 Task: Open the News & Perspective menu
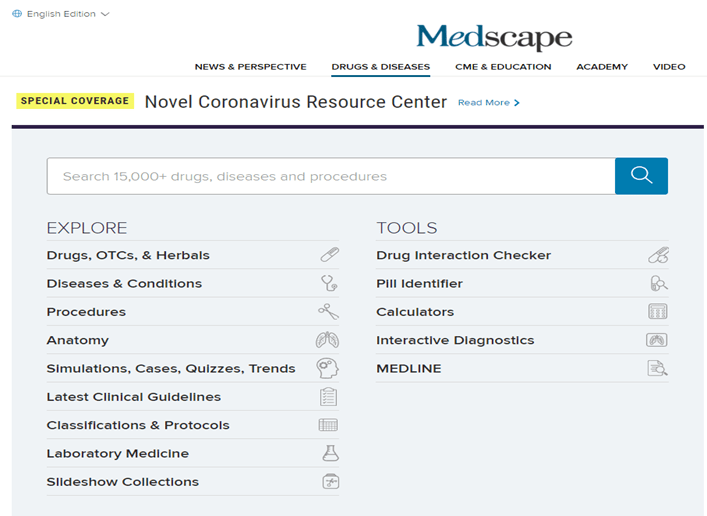tap(251, 67)
